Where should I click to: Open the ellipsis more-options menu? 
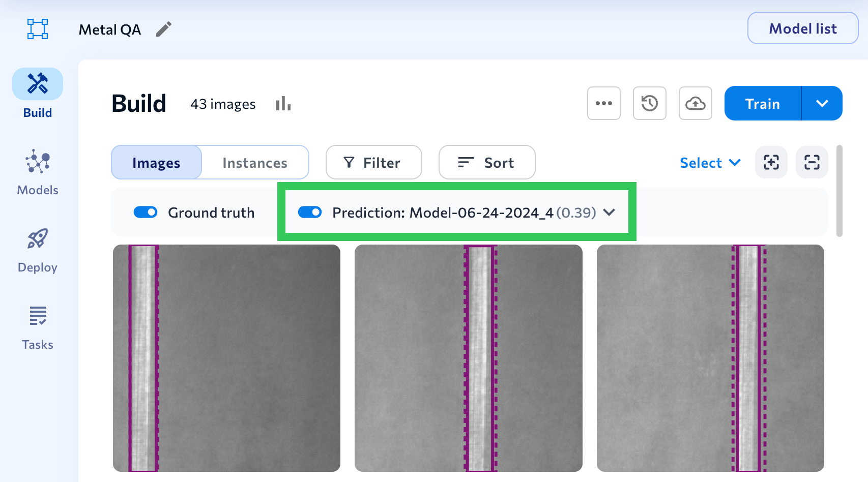pos(603,103)
